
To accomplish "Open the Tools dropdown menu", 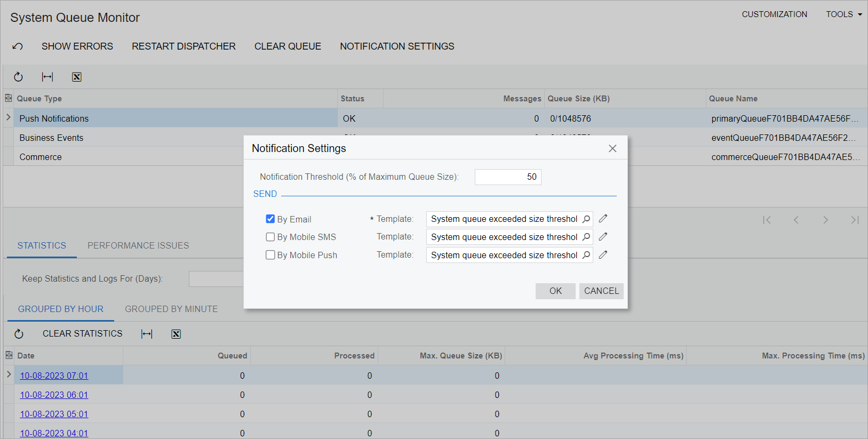I will pos(844,14).
